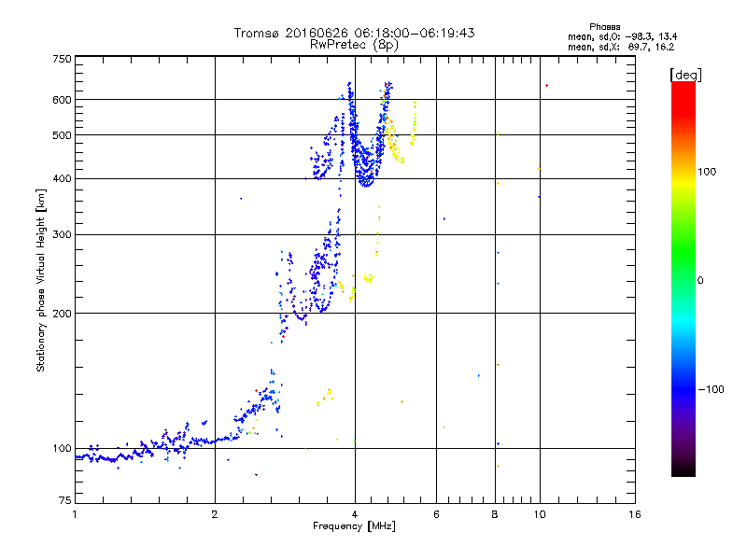The width and height of the screenshot is (747, 560).
Task: Click the colorbar tick label '100'
Action: point(707,172)
